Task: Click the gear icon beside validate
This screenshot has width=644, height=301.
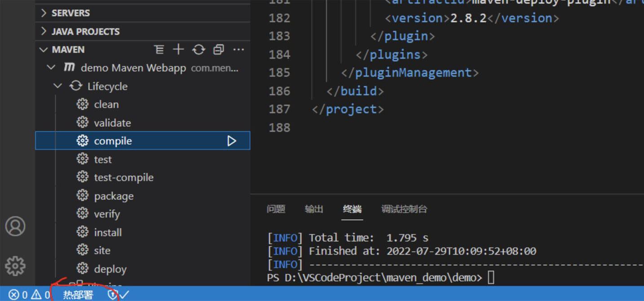Action: point(82,123)
